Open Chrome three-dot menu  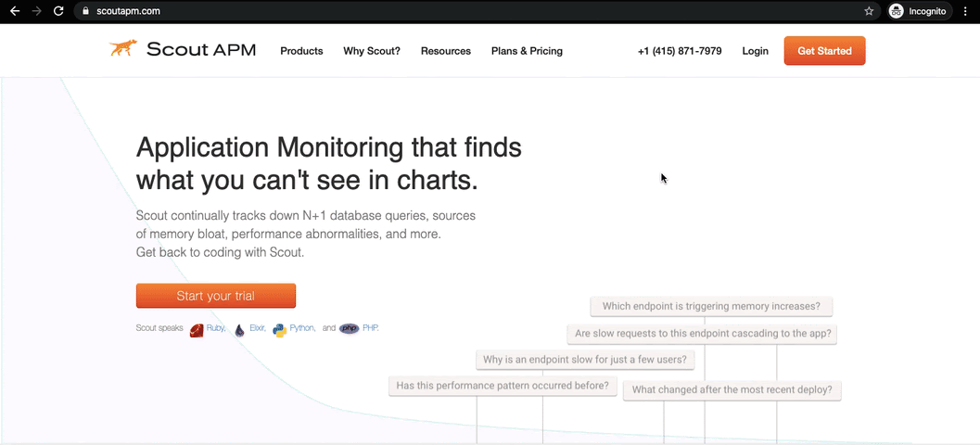965,11
